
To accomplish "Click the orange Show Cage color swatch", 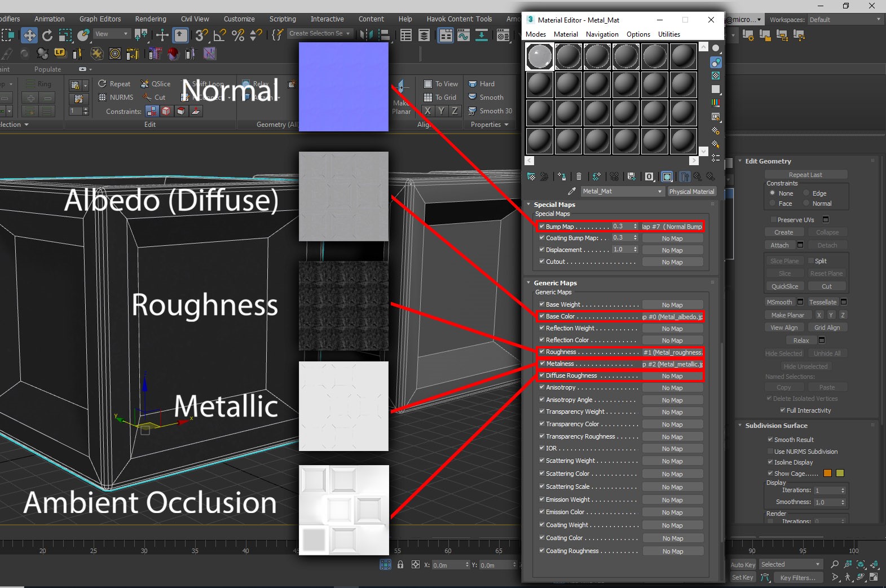I will tap(828, 473).
